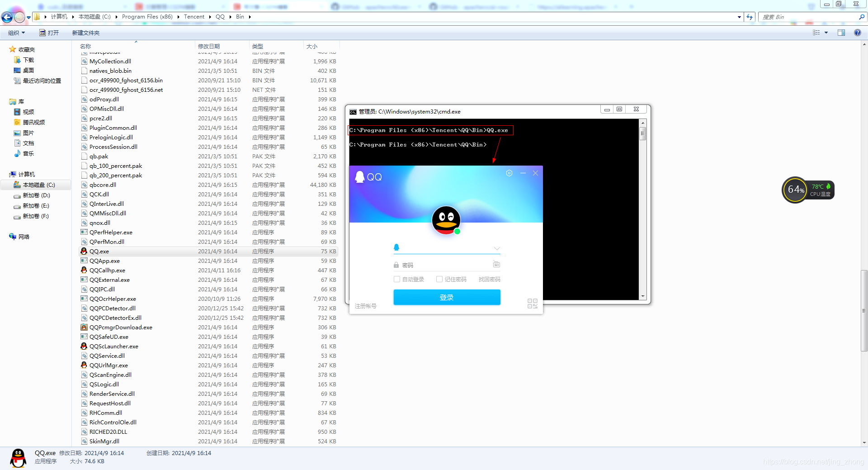
Task: Click the QQApp.exe file icon
Action: pyautogui.click(x=84, y=261)
